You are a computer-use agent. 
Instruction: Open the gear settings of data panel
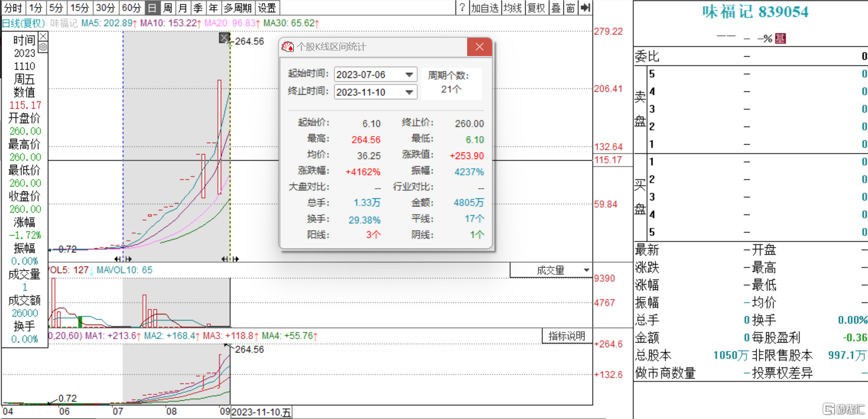(43, 47)
